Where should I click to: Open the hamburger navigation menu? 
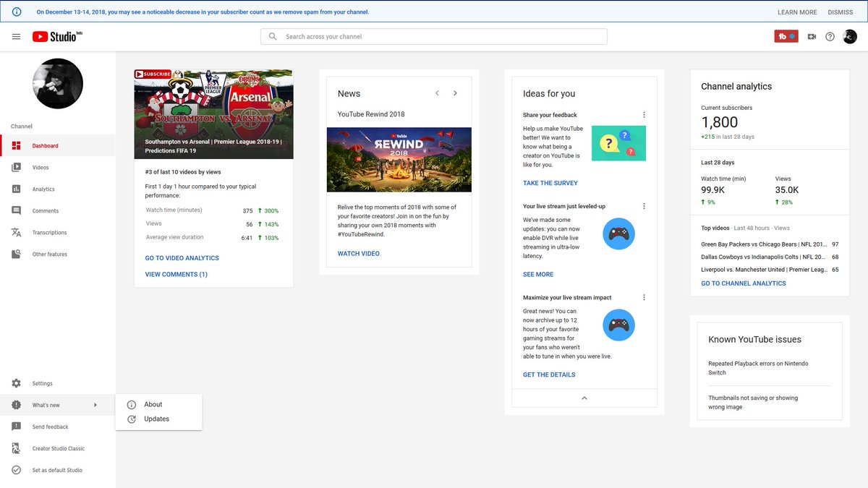coord(16,37)
